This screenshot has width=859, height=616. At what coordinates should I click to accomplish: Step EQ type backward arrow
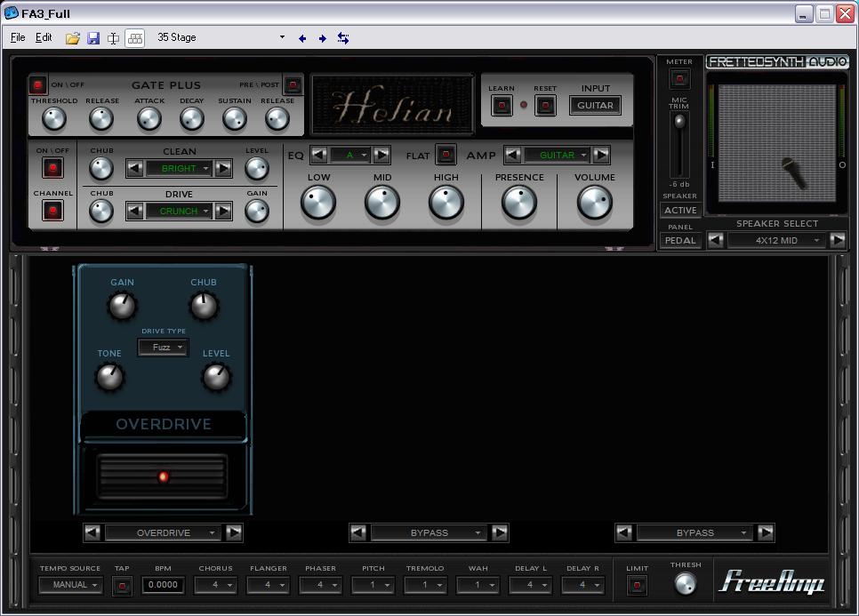(x=319, y=155)
